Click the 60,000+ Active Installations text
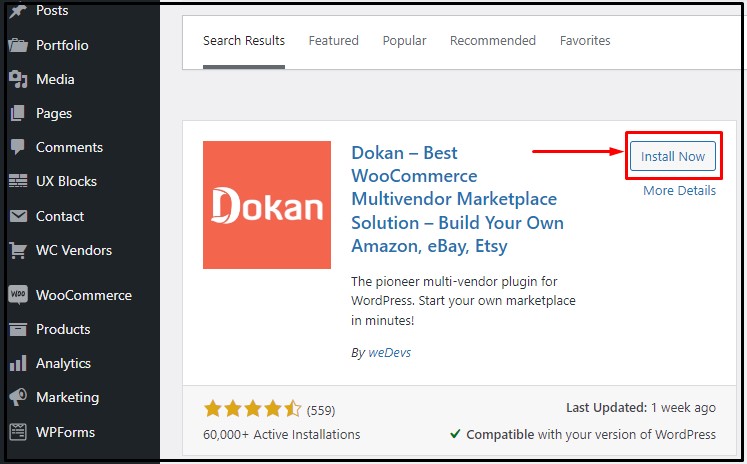The height and width of the screenshot is (464, 747). pyautogui.click(x=282, y=434)
